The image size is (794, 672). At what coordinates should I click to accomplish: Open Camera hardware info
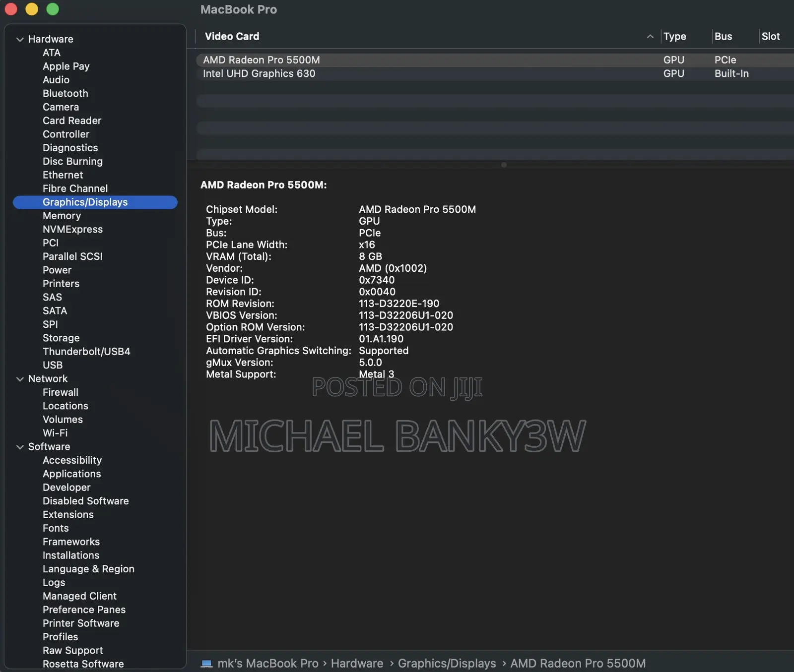pyautogui.click(x=61, y=107)
